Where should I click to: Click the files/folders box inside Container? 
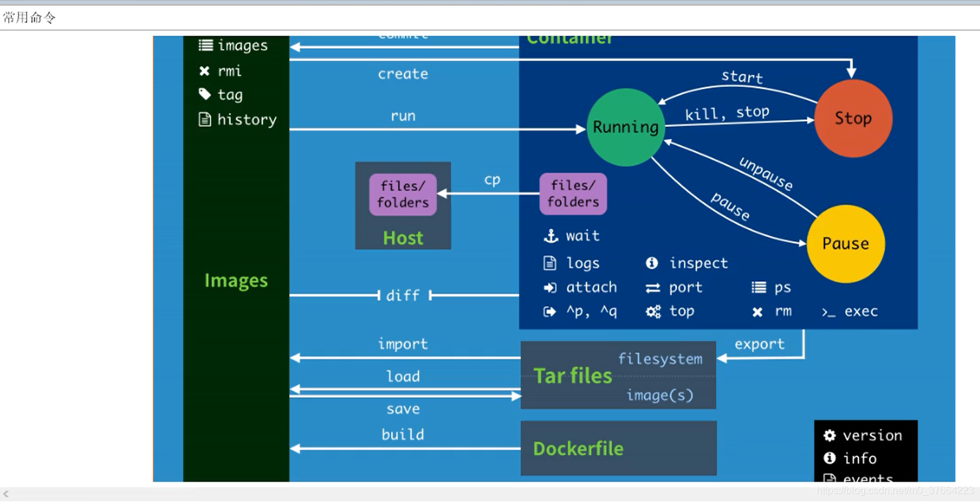[x=573, y=194]
